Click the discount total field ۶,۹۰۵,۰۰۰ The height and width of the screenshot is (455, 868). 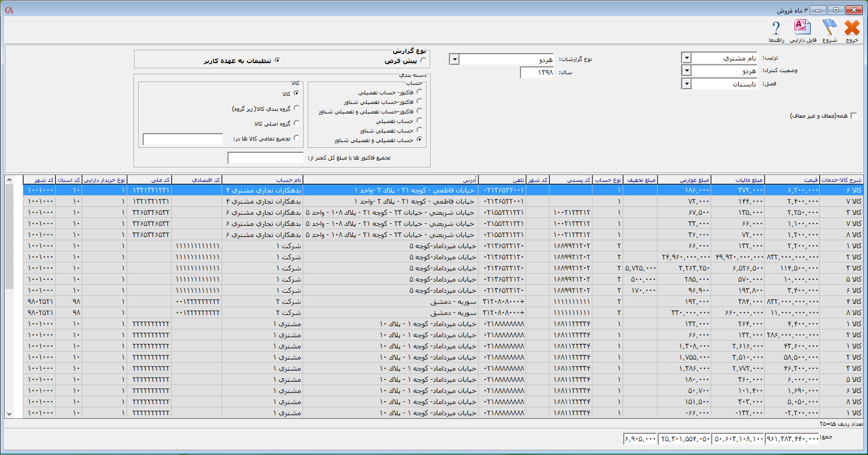pos(641,439)
